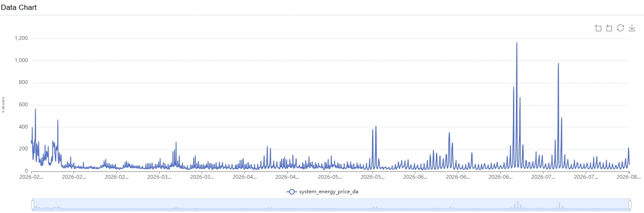Toggle the system_energy_price_da series legend
The image size is (644, 213).
click(x=322, y=192)
